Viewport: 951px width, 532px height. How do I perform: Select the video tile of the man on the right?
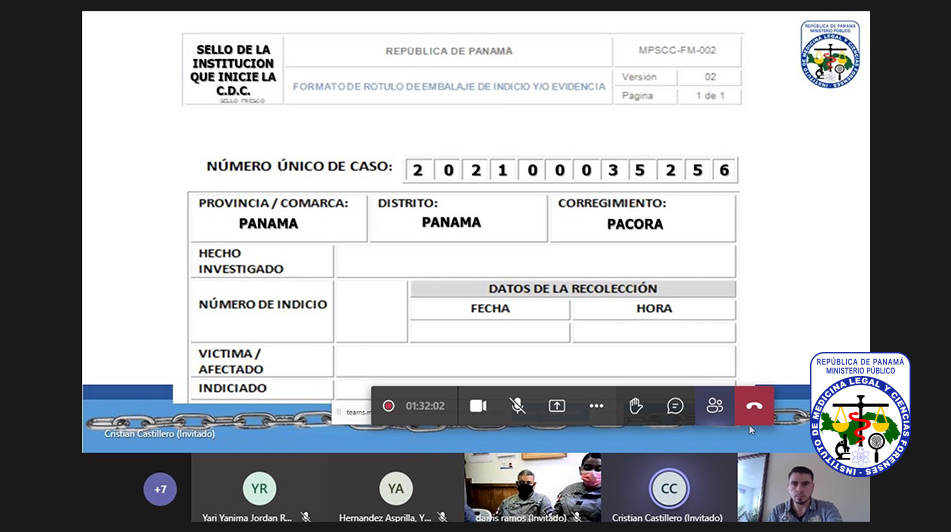(x=804, y=487)
